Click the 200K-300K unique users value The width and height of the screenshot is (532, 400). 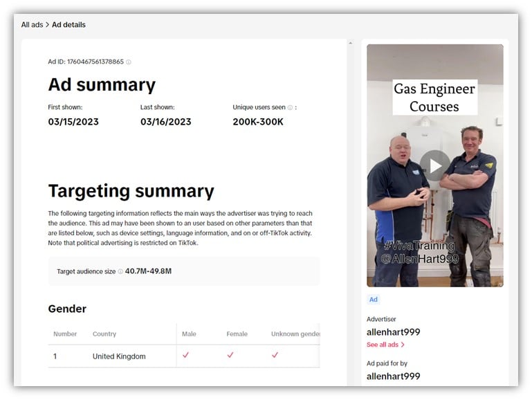pyautogui.click(x=258, y=122)
